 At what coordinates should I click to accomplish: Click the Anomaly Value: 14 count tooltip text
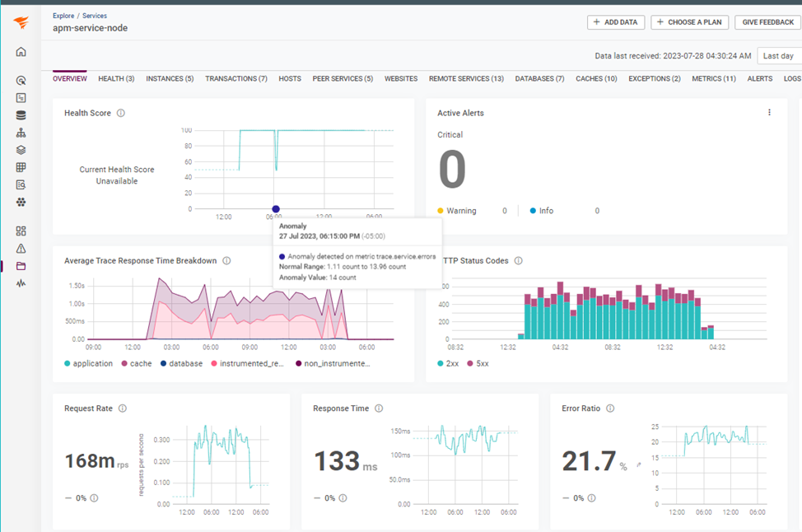point(318,278)
